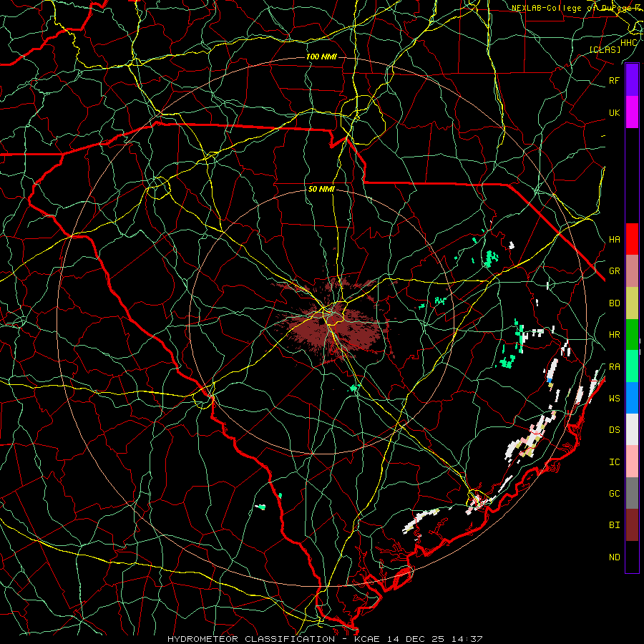Click the GC label beside the legend
The width and height of the screenshot is (644, 644).
pyautogui.click(x=614, y=493)
